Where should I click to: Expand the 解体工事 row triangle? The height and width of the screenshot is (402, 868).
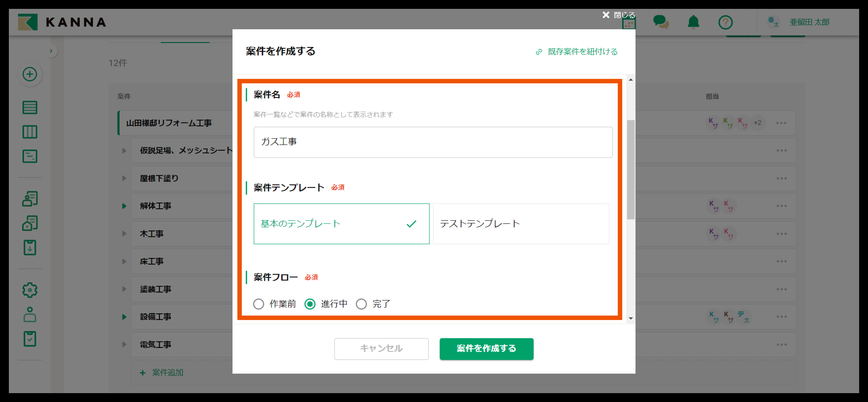[124, 206]
